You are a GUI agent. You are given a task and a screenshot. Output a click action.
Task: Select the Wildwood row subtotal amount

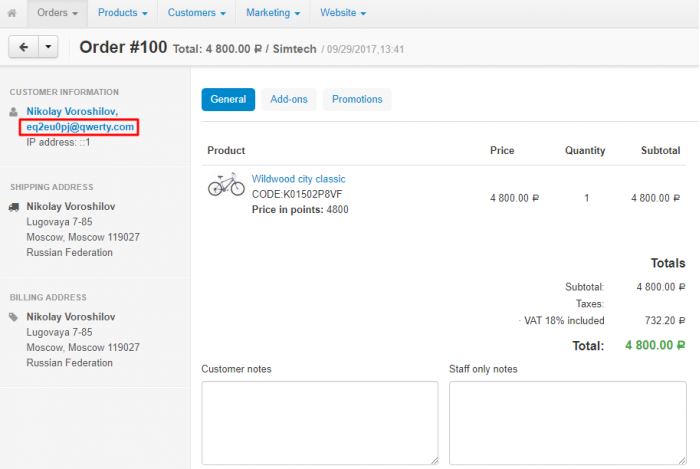(655, 198)
